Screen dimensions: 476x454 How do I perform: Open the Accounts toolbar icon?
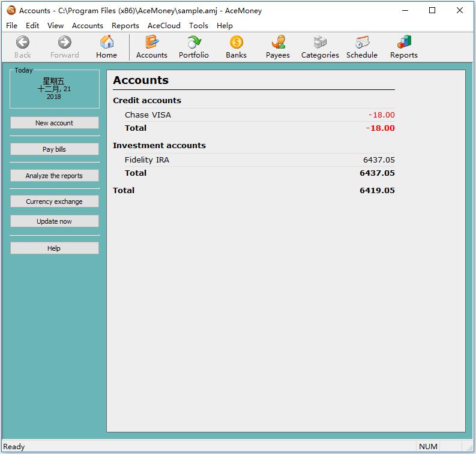[x=151, y=47]
